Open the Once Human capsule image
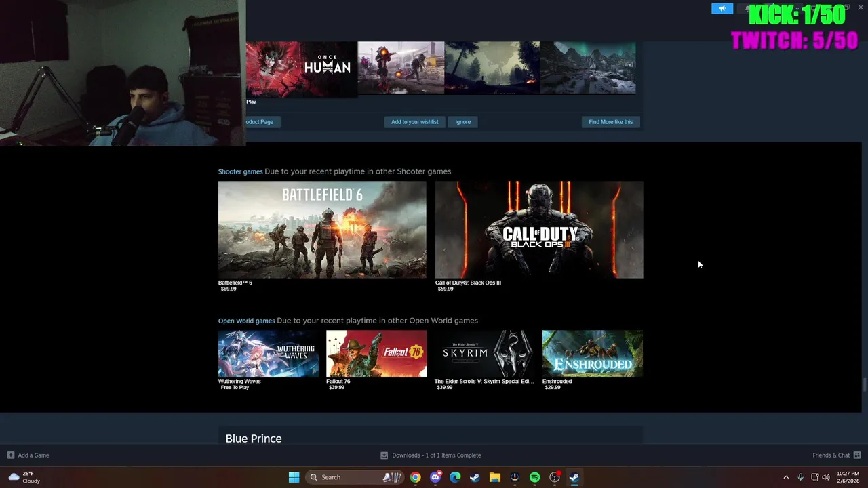Viewport: 868px width, 488px height. 301,68
